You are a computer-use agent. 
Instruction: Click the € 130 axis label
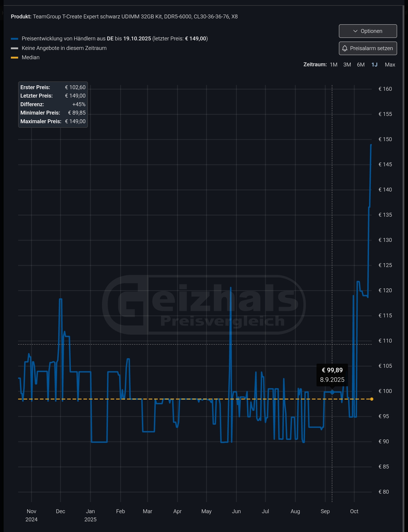[385, 240]
